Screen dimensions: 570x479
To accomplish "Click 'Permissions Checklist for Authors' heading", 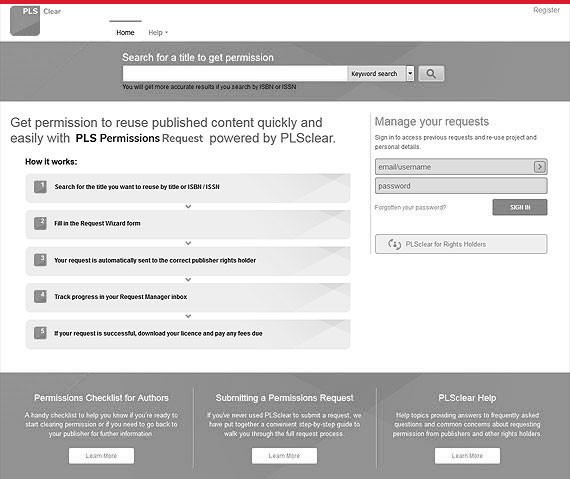I will [101, 398].
